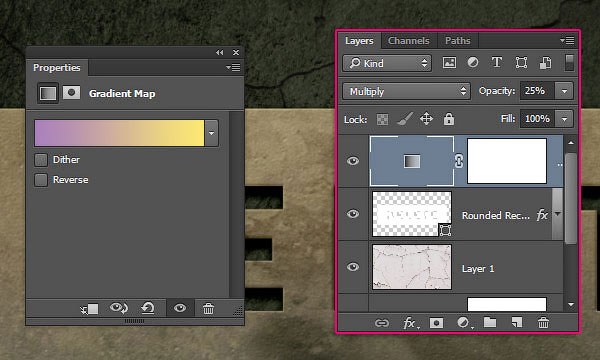The width and height of the screenshot is (600, 360).
Task: Click the Layer 1 name
Action: (x=478, y=269)
